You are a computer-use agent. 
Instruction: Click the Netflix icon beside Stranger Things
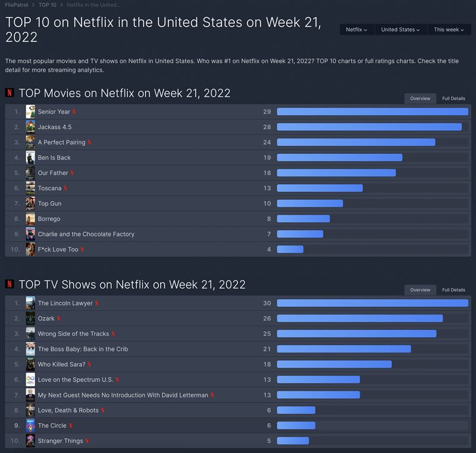coord(87,441)
